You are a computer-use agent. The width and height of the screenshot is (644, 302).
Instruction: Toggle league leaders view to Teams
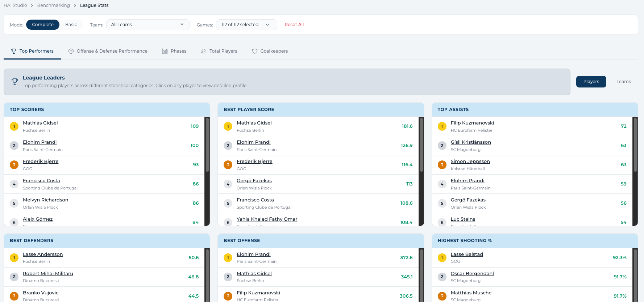(x=623, y=82)
